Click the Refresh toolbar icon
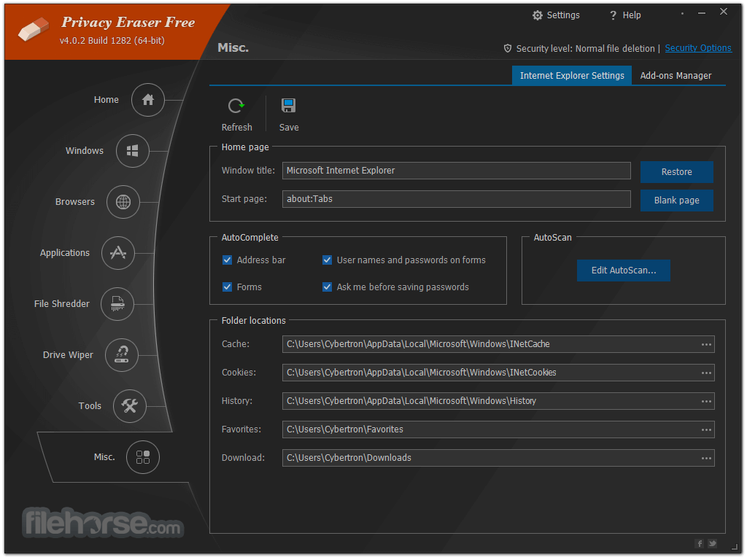The image size is (747, 560). coord(236,106)
